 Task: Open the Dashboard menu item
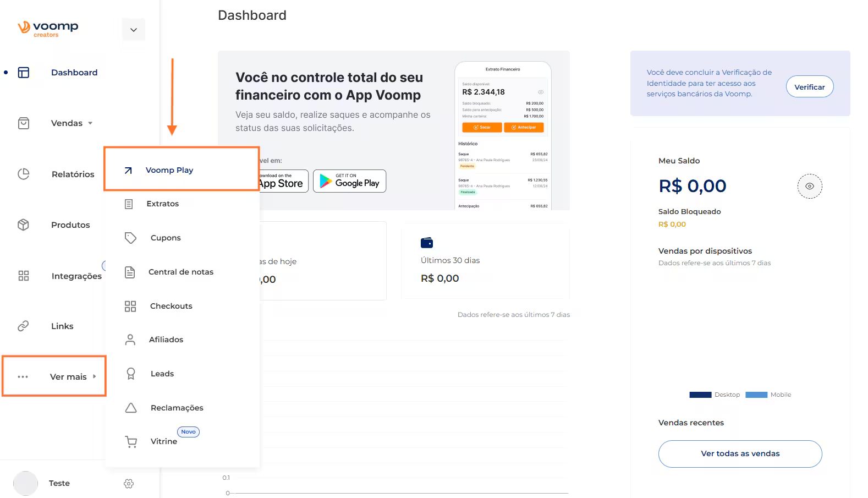pos(74,73)
